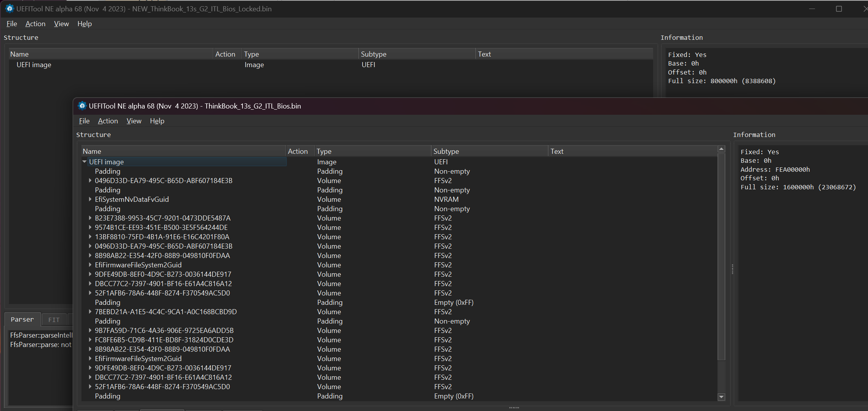Image resolution: width=868 pixels, height=411 pixels.
Task: Open View menu in the front ThinkBook_13s_G2_ITL_Bios.bin window
Action: 134,121
